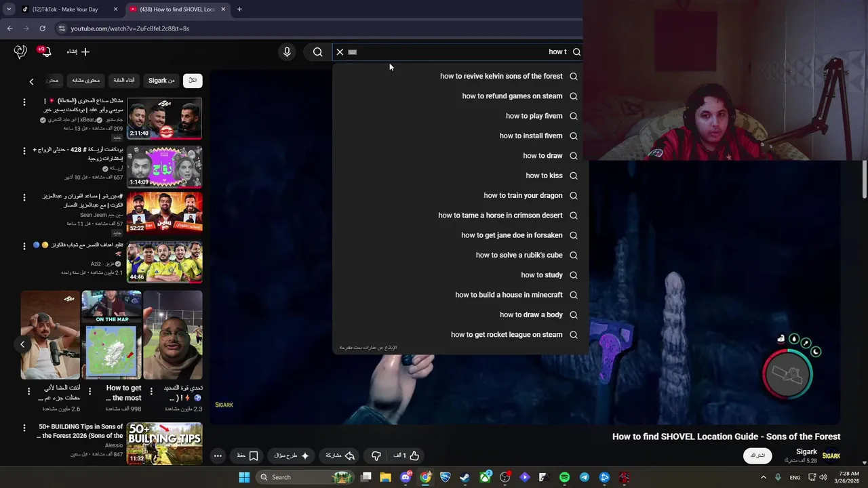This screenshot has height=488, width=868.
Task: Select the 'من Sigark' filter chip
Action: [161, 80]
